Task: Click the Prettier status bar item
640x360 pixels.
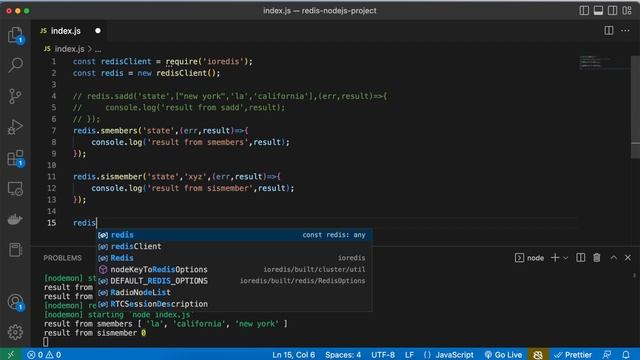Action: tap(573, 355)
